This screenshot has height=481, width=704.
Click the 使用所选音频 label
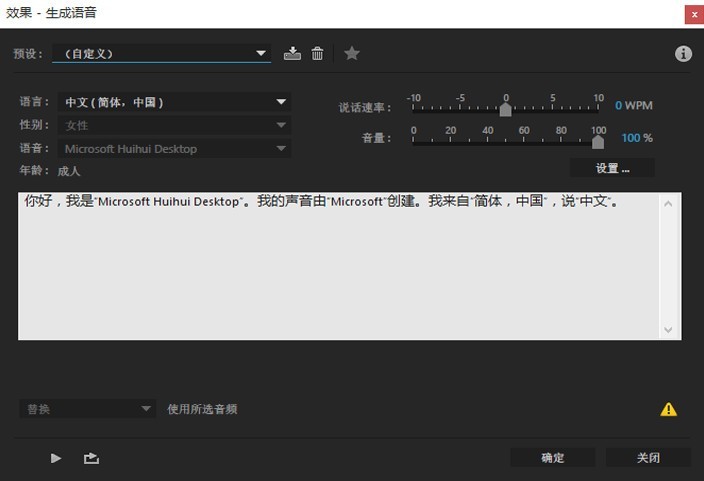pos(202,409)
